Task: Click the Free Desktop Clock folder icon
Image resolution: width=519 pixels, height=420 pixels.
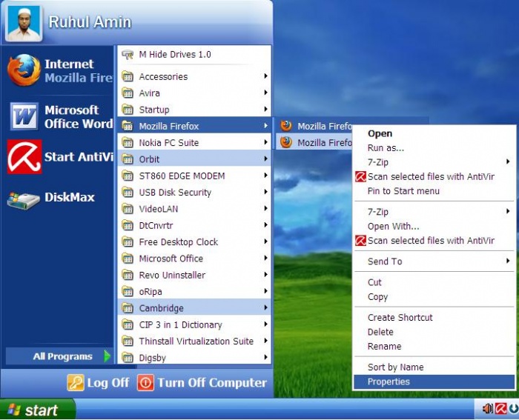Action: pyautogui.click(x=128, y=241)
